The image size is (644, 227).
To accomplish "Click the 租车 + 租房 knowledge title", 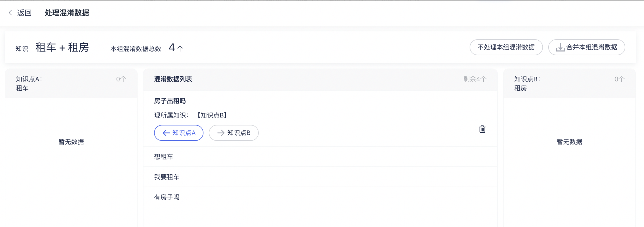I will click(62, 47).
